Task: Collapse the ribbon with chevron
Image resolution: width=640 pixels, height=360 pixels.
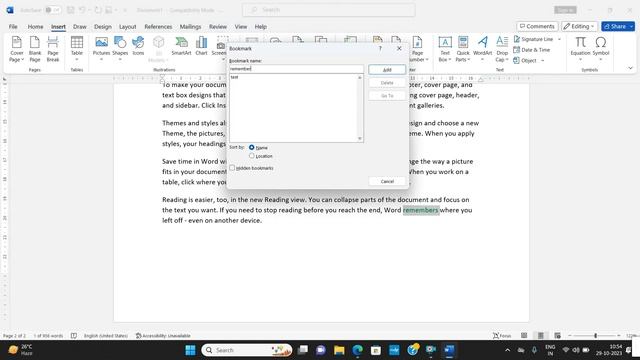Action: click(x=630, y=68)
